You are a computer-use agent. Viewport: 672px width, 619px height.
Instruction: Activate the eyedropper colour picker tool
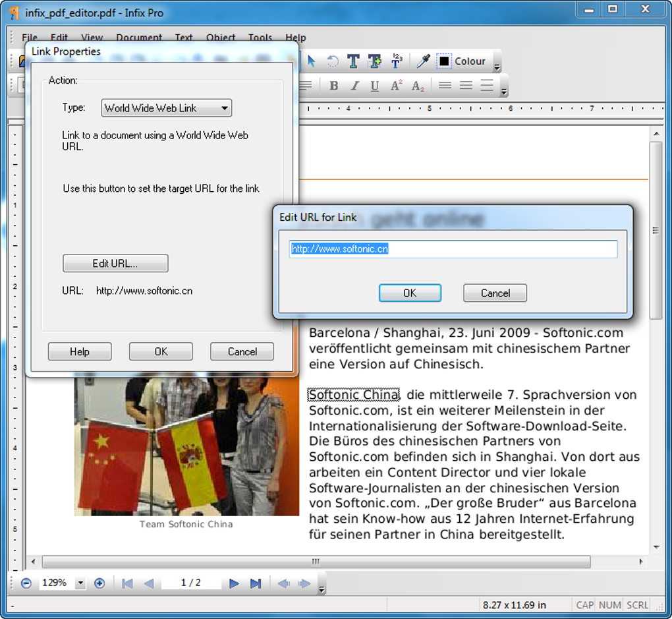tap(423, 61)
